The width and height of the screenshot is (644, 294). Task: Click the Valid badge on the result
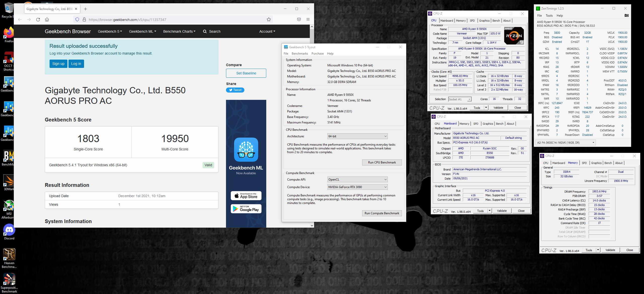coord(208,165)
